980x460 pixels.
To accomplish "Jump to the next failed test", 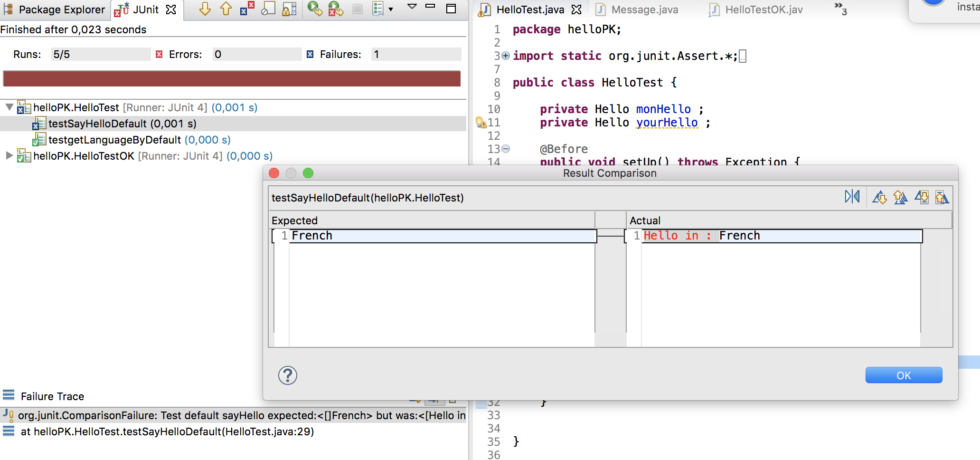I will [205, 9].
